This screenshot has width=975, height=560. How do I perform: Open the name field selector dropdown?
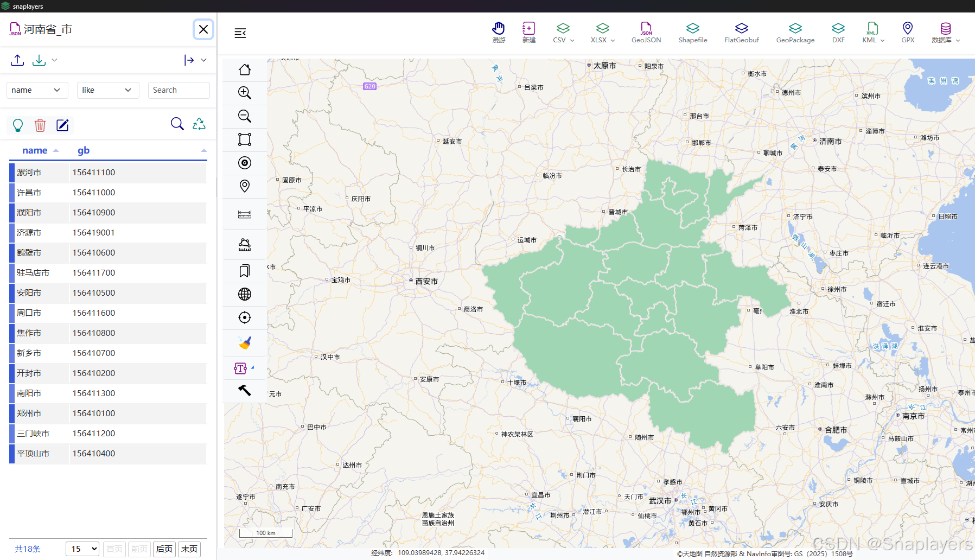[x=37, y=90]
